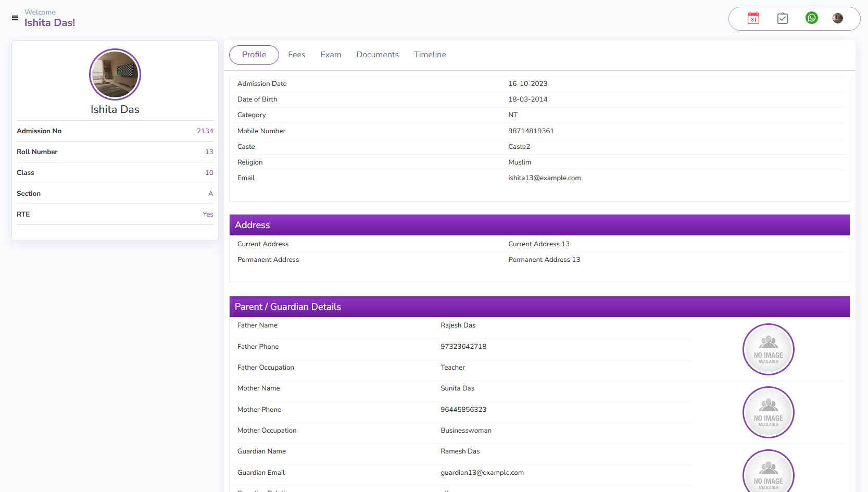868x492 pixels.
Task: Open the WhatsApp chat icon
Action: [x=811, y=18]
